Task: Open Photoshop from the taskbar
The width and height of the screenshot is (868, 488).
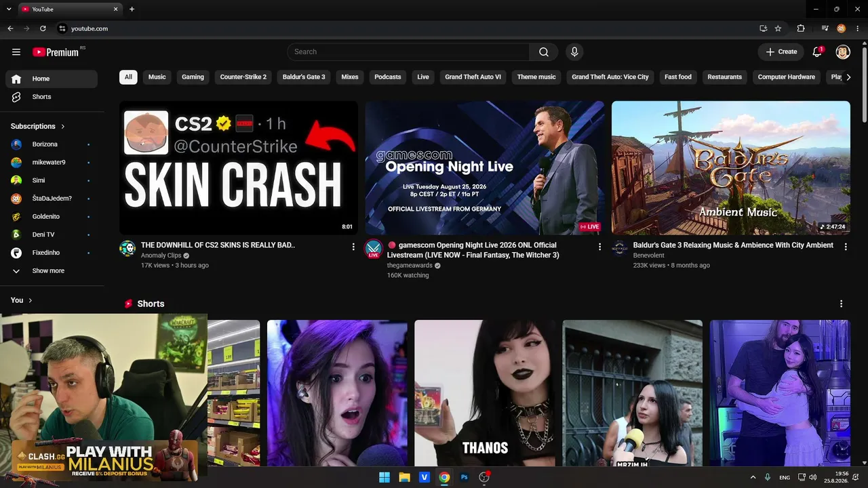Action: tap(464, 477)
